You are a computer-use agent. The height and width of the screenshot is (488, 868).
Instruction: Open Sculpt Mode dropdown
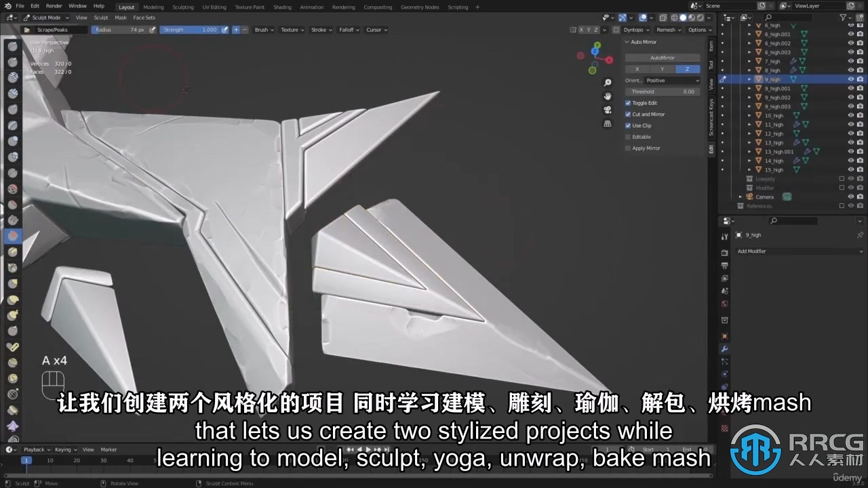(x=45, y=18)
